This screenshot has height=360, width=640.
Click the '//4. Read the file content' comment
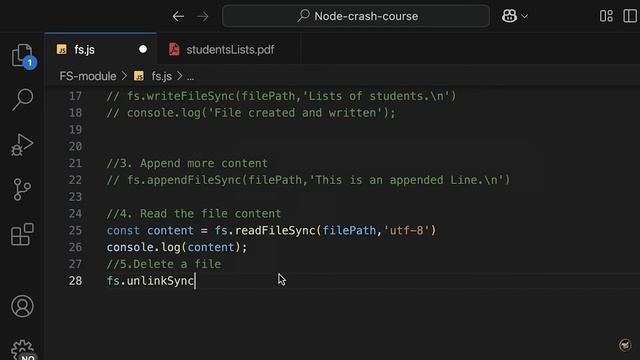tap(193, 213)
